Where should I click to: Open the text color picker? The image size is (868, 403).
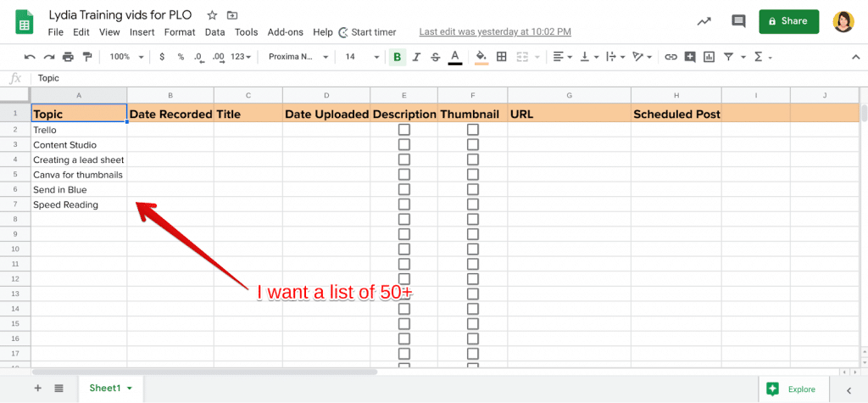click(x=455, y=57)
